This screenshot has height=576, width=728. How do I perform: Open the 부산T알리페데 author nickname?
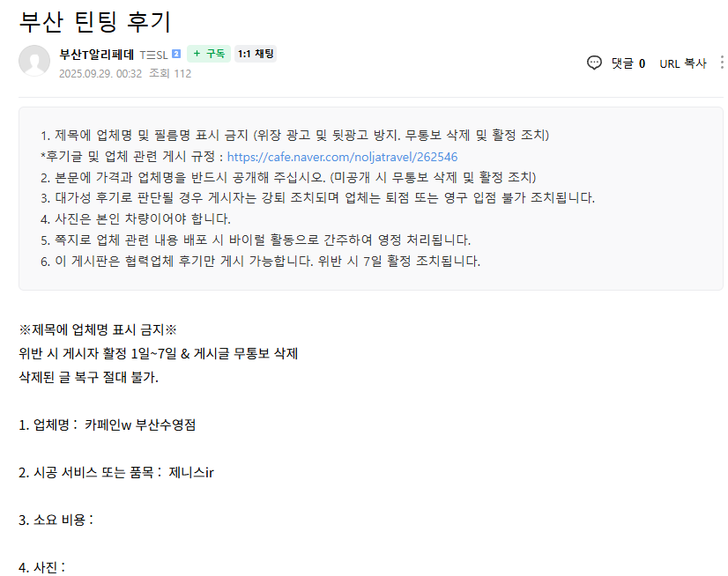(x=96, y=54)
